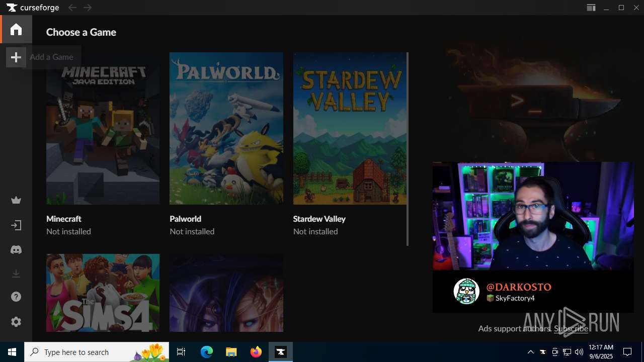Click the CurseForge tray icon
This screenshot has height=362, width=644.
click(543, 352)
